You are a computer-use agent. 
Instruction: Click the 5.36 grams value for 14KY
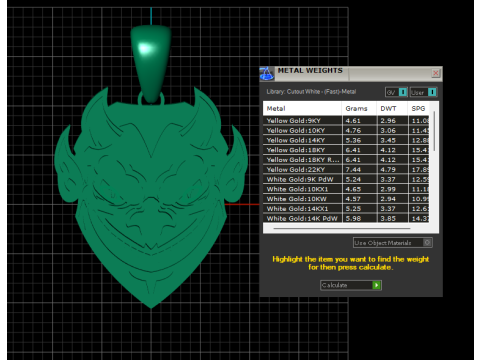[x=353, y=140]
